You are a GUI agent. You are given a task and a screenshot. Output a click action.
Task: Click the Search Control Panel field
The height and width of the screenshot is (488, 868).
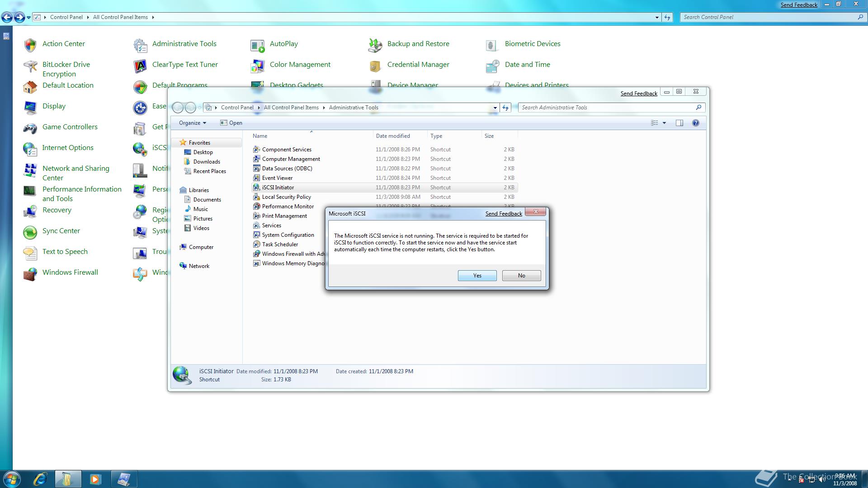pos(773,17)
